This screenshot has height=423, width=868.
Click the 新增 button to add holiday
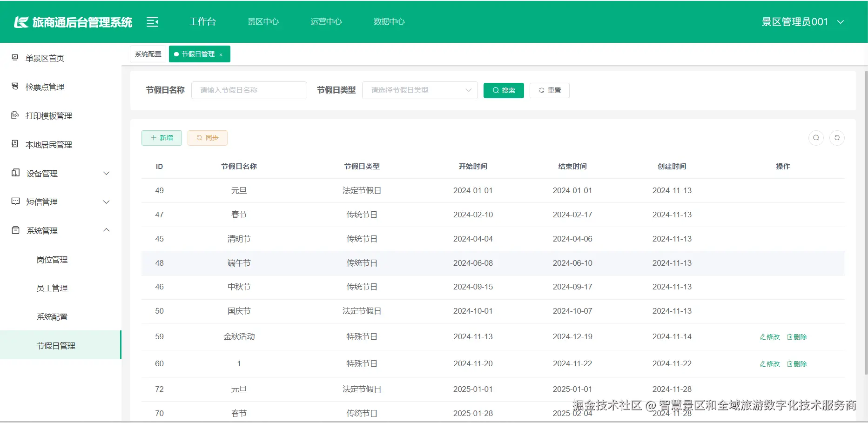pos(161,138)
